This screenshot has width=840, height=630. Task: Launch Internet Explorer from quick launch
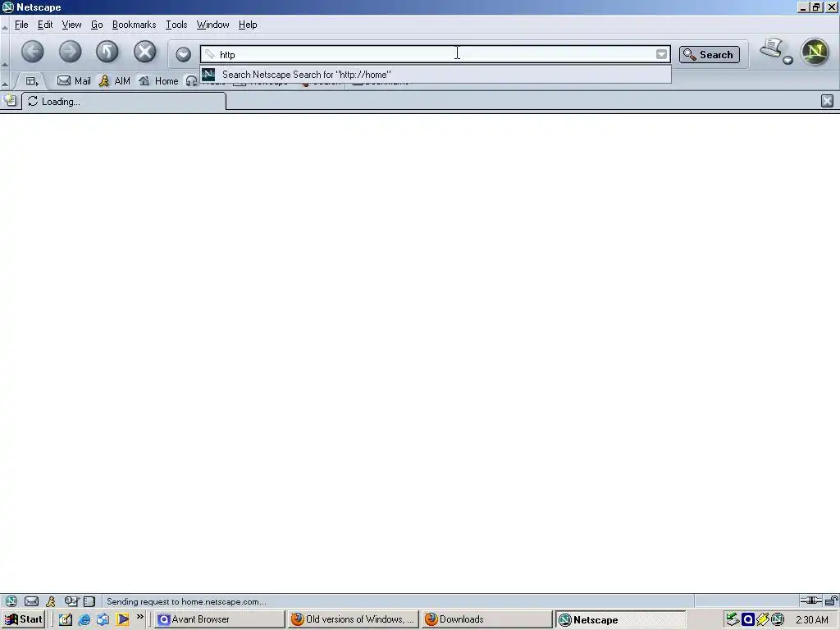[x=84, y=619]
